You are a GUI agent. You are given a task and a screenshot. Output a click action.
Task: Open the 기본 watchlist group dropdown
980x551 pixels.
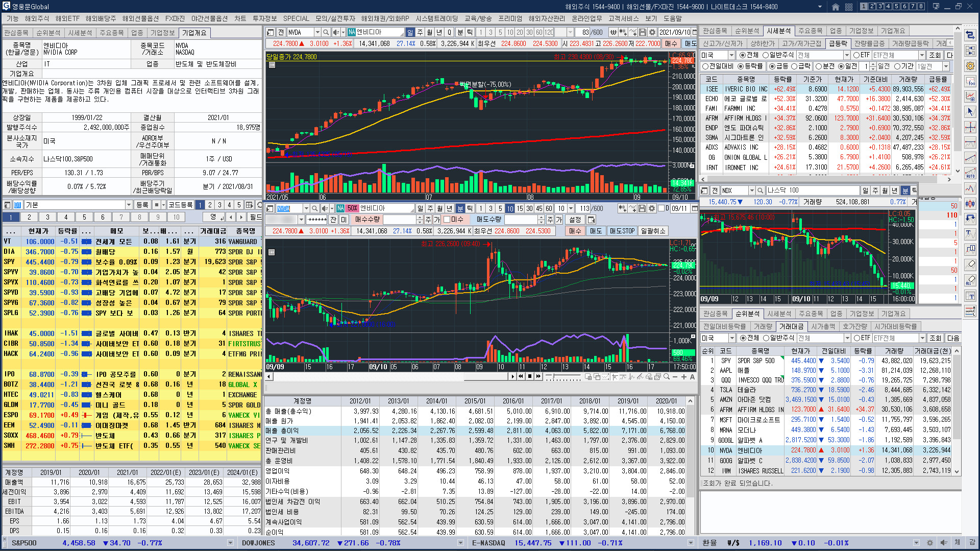(x=129, y=205)
